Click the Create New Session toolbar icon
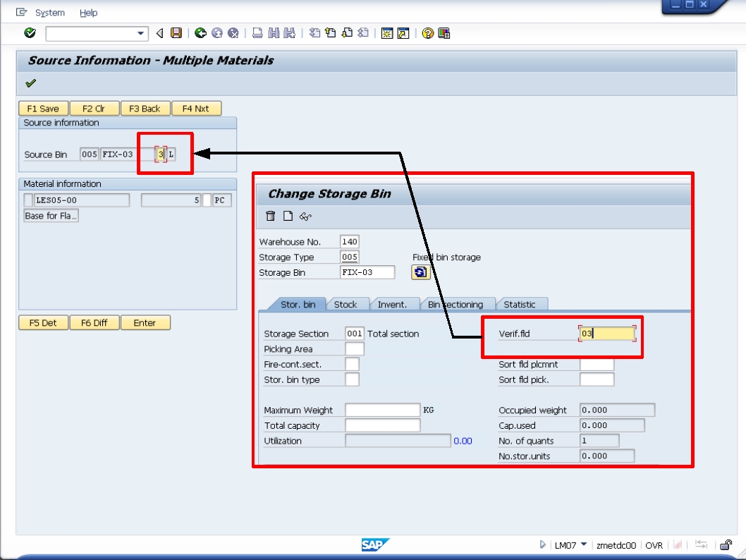The width and height of the screenshot is (746, 560). click(x=386, y=31)
